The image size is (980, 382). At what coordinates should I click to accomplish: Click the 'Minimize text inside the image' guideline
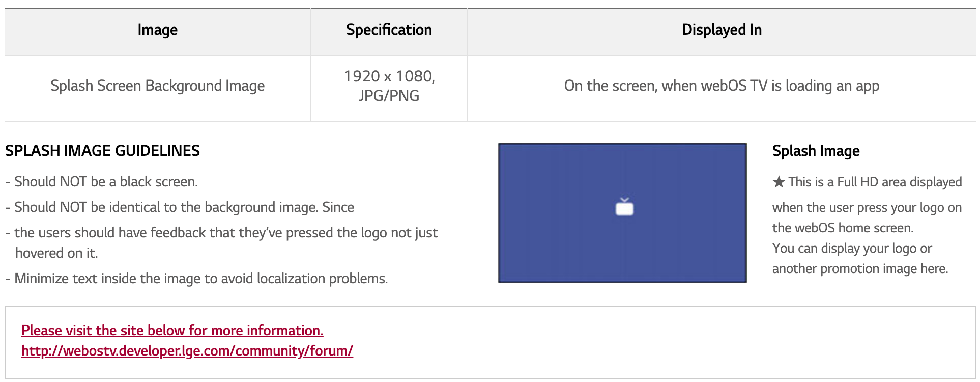click(x=200, y=279)
